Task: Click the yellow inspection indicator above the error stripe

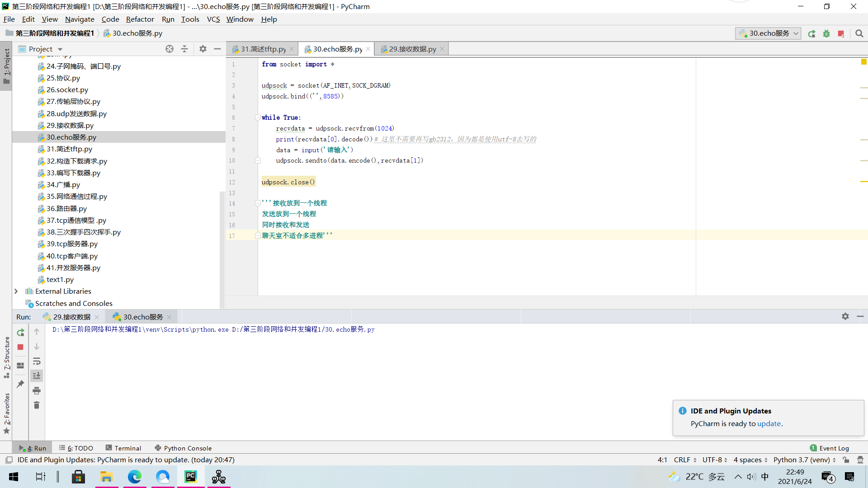Action: 864,62
